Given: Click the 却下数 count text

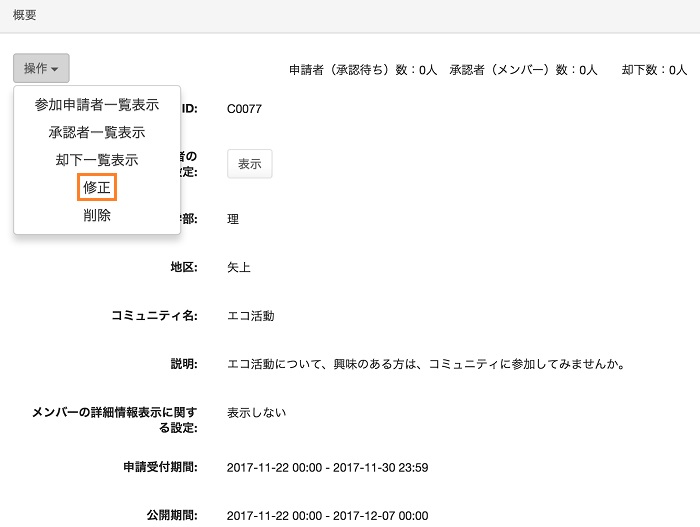Looking at the screenshot, I should 654,70.
